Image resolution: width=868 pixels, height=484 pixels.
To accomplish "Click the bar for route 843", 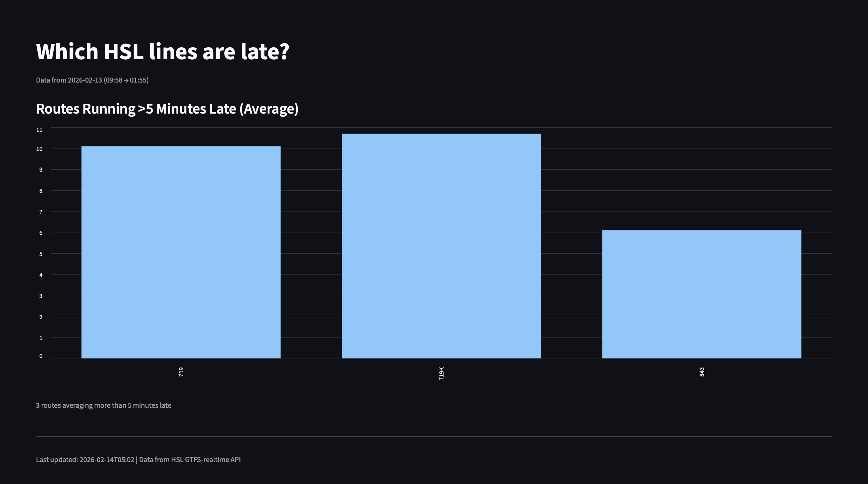I will [701, 294].
